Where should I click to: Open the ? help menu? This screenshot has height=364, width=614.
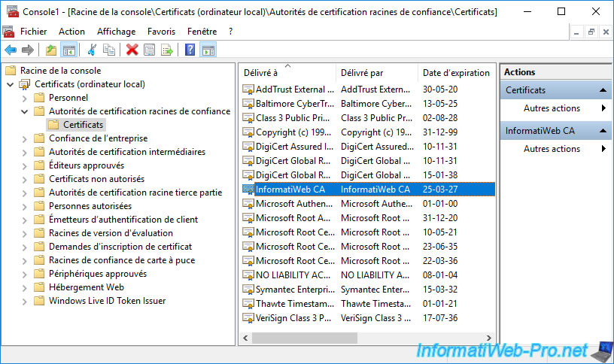[x=231, y=32]
